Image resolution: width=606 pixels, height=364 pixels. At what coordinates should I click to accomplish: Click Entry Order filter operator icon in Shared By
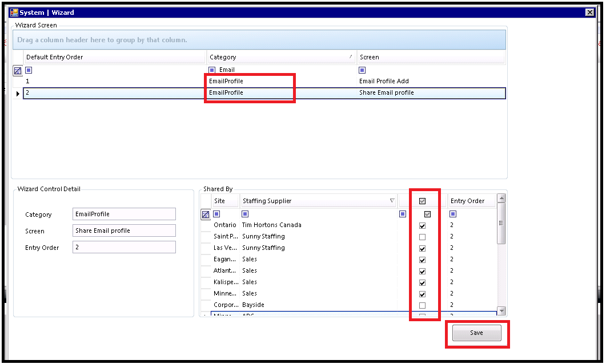tap(453, 214)
